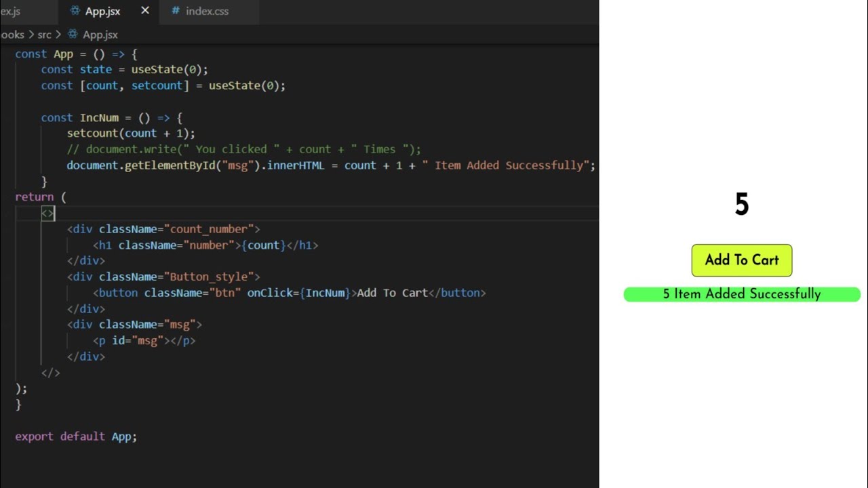The height and width of the screenshot is (488, 868).
Task: Click the React icon on App.jsx tab
Action: click(x=75, y=11)
